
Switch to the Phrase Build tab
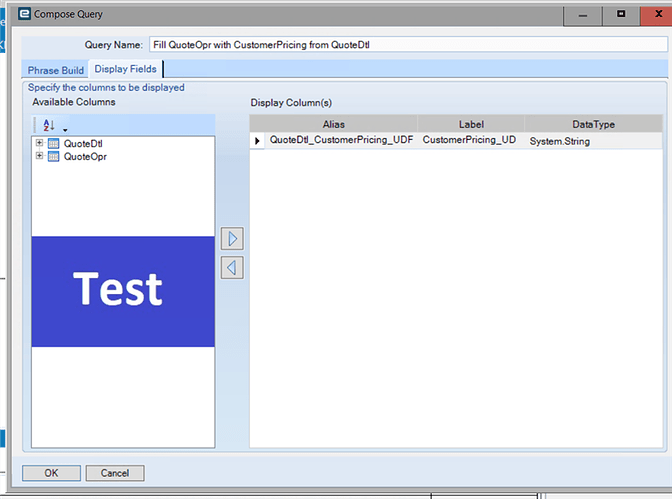tap(56, 70)
